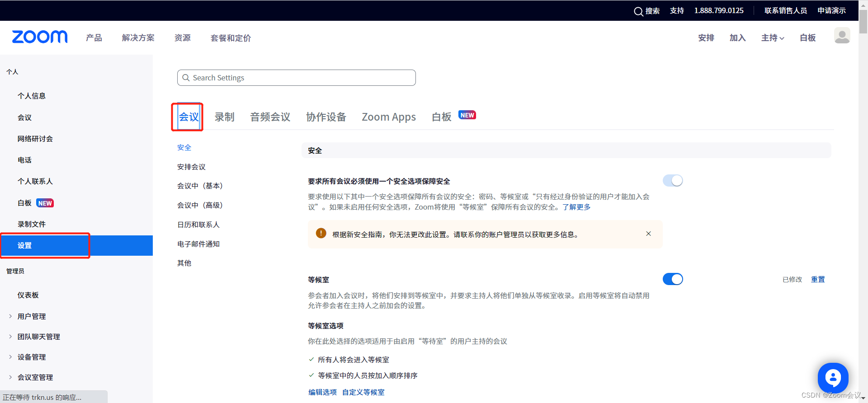
Task: Click the search magnifier icon in top bar
Action: click(638, 11)
